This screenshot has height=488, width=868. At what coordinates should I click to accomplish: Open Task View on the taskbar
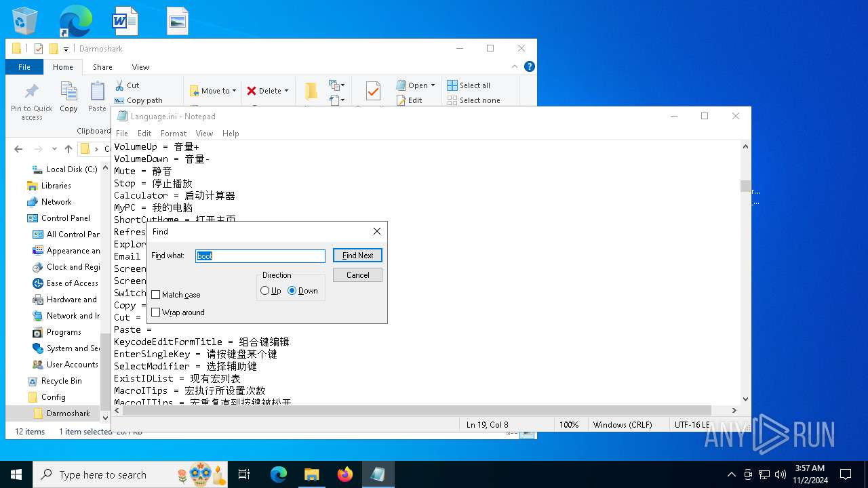[244, 474]
